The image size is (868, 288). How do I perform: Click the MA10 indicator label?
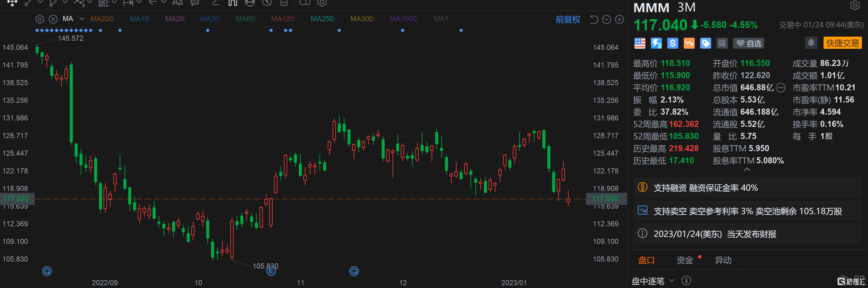(140, 19)
